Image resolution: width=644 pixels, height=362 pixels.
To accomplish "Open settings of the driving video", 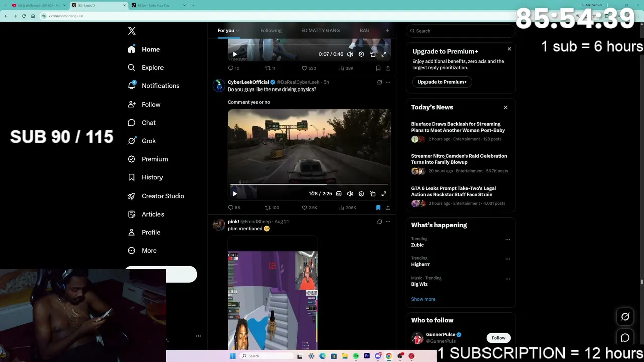I will coord(361,194).
